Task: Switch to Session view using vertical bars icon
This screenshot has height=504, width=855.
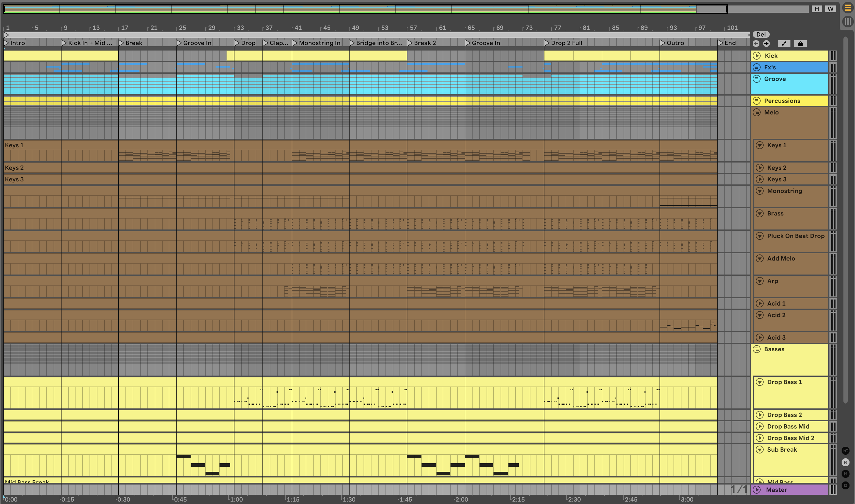Action: point(848,22)
